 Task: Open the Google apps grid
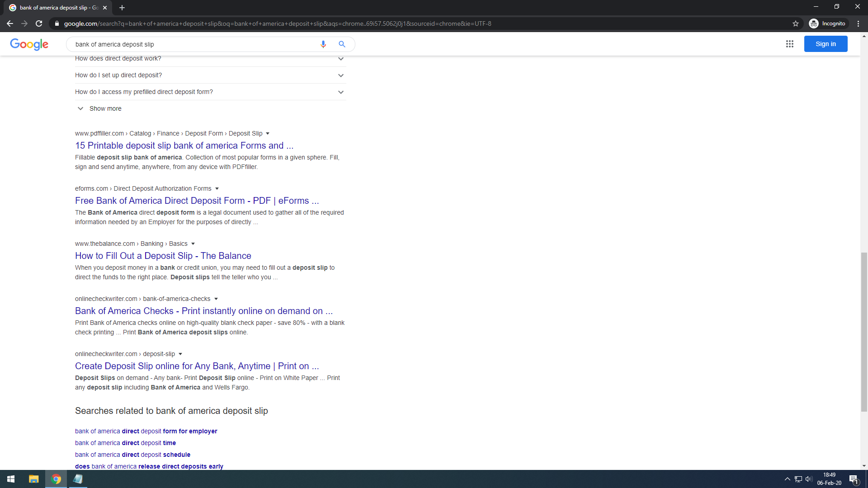[x=789, y=44]
